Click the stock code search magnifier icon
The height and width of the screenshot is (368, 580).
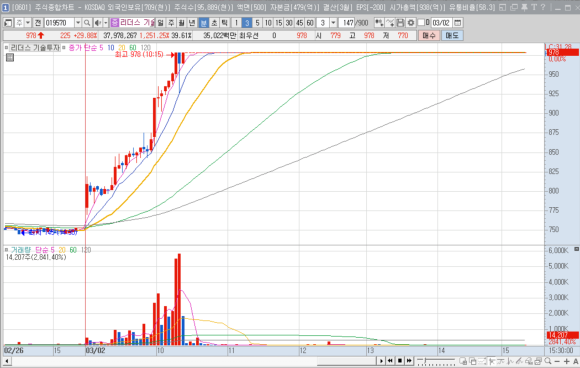[x=87, y=23]
